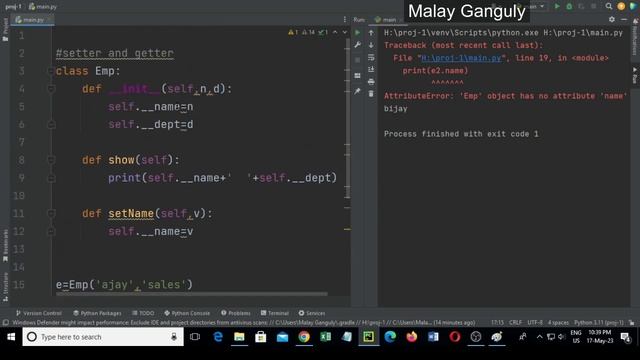Go up the stack trace with the up arrow
Image resolution: width=640 pixels, height=360 pixels.
point(371,33)
